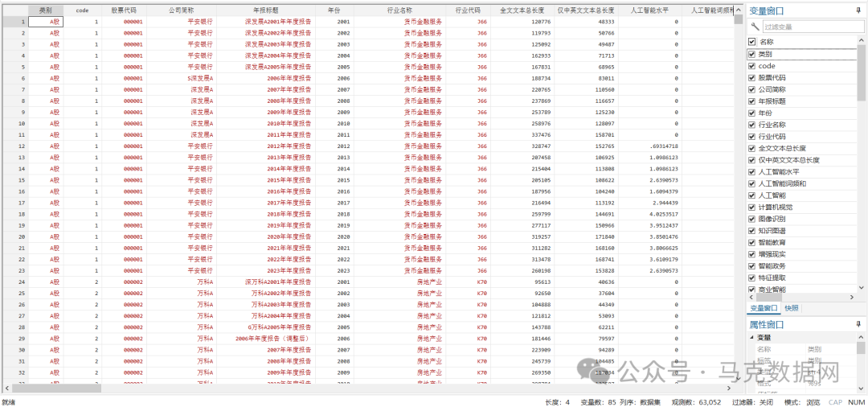Screen dimensions: 868x407
Task: Select the code column header
Action: 83,10
